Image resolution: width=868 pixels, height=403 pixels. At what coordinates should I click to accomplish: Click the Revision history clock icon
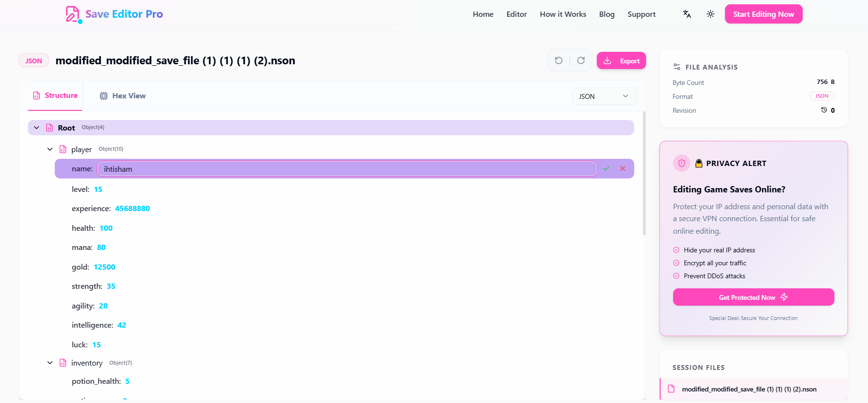click(x=824, y=110)
